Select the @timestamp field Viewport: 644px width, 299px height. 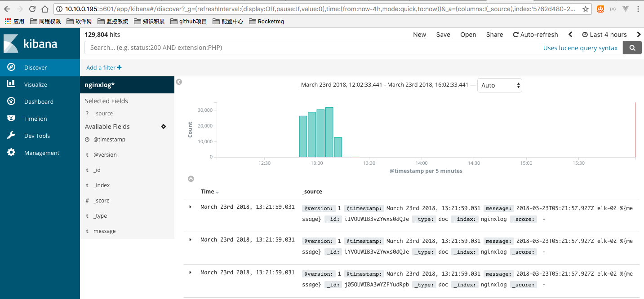click(x=109, y=140)
